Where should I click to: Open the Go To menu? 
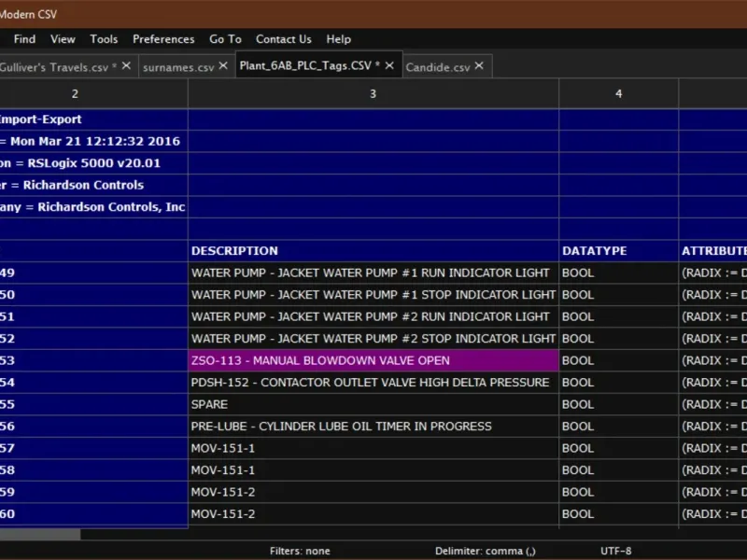click(225, 39)
